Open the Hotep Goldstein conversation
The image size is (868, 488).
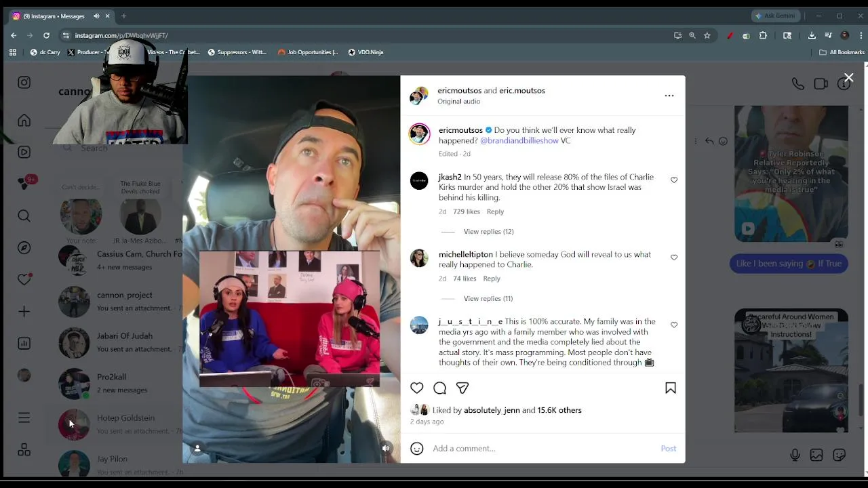point(121,424)
